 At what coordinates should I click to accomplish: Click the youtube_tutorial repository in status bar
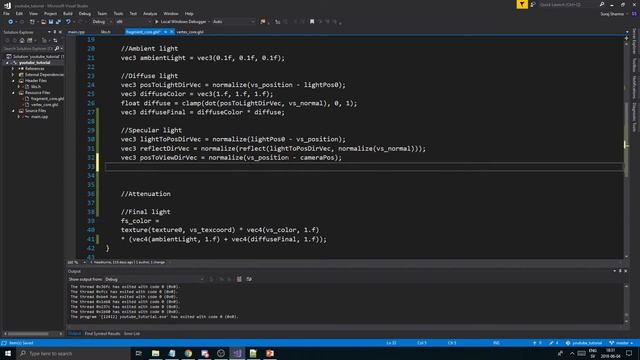pos(584,343)
